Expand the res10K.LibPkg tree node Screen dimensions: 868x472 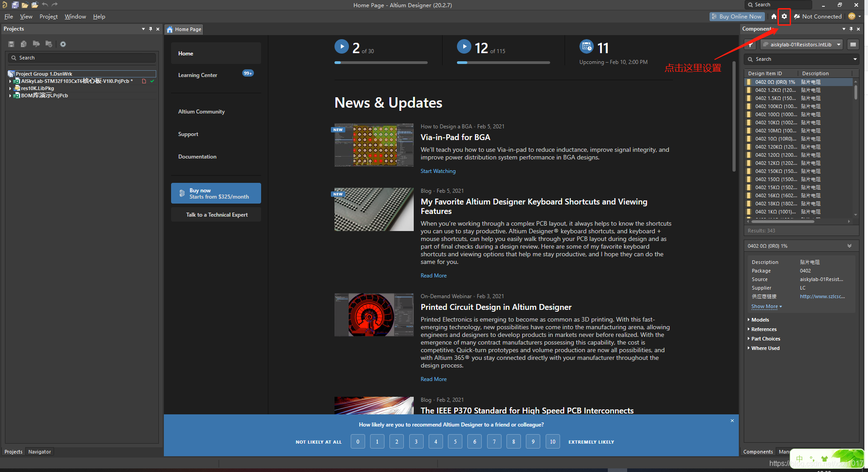[10, 89]
